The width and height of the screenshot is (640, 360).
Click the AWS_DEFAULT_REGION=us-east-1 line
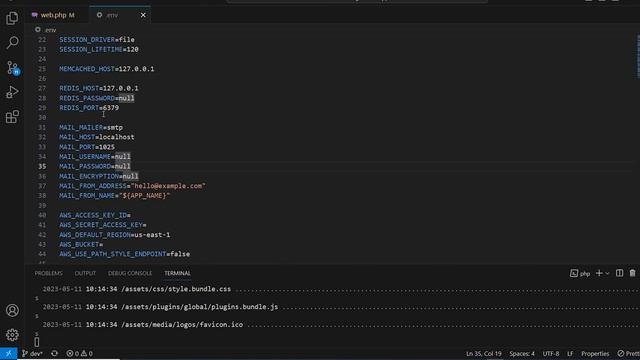point(115,235)
